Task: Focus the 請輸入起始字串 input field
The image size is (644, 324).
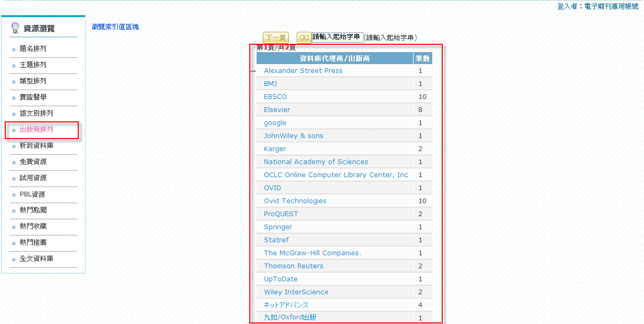Action: [x=337, y=37]
